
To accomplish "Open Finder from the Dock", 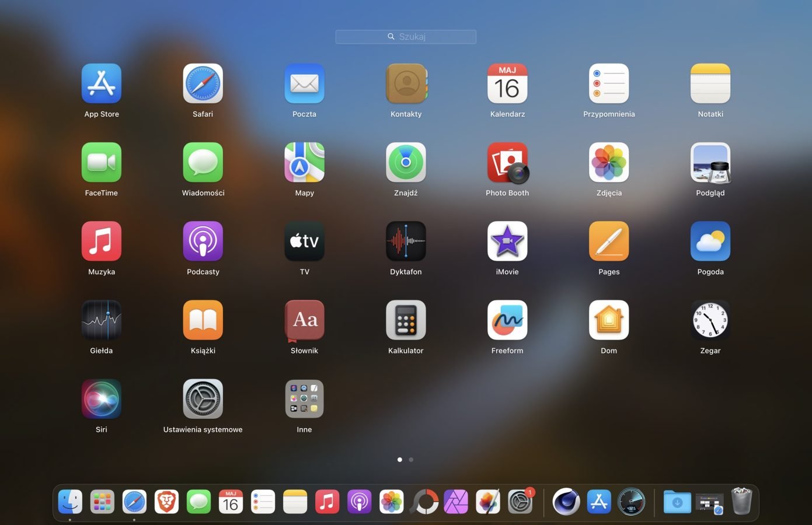I will 70,502.
